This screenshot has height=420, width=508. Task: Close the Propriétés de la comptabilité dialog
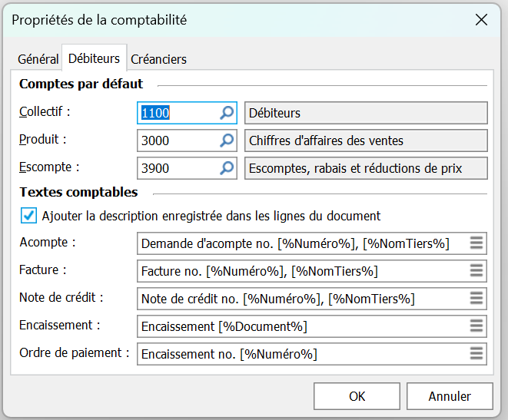point(481,20)
